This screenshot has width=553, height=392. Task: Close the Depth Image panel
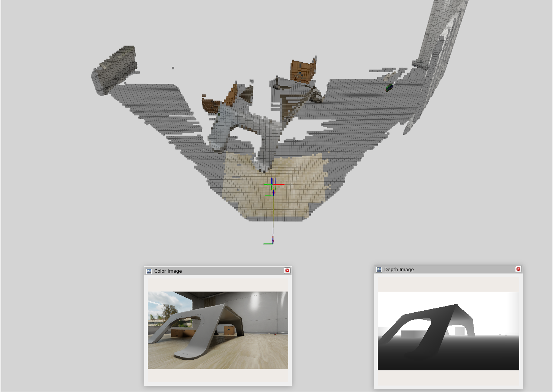(518, 269)
